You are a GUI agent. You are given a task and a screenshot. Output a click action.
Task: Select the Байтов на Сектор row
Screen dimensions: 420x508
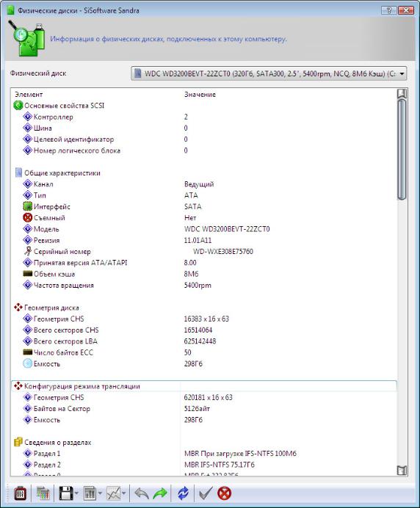204,409
